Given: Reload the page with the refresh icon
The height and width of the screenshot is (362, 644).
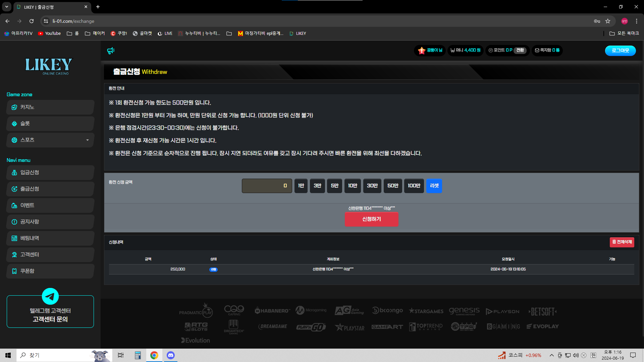Looking at the screenshot, I should point(32,21).
